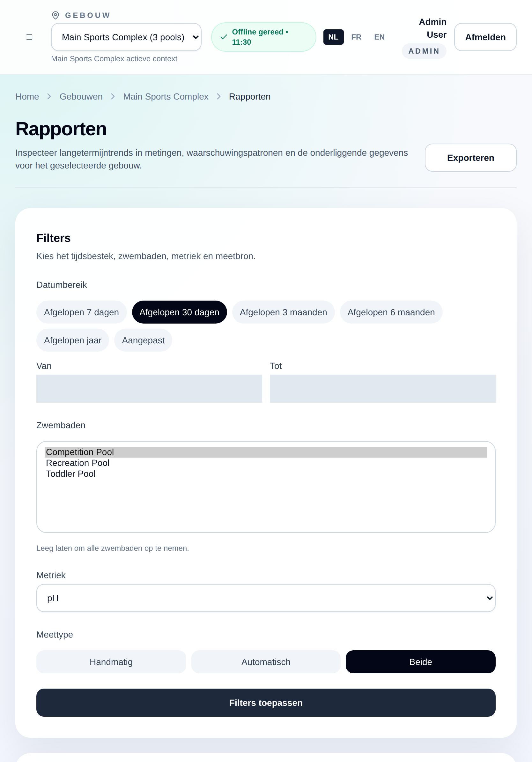532x762 pixels.
Task: Apply filters with Filters toepassen
Action: tap(266, 703)
